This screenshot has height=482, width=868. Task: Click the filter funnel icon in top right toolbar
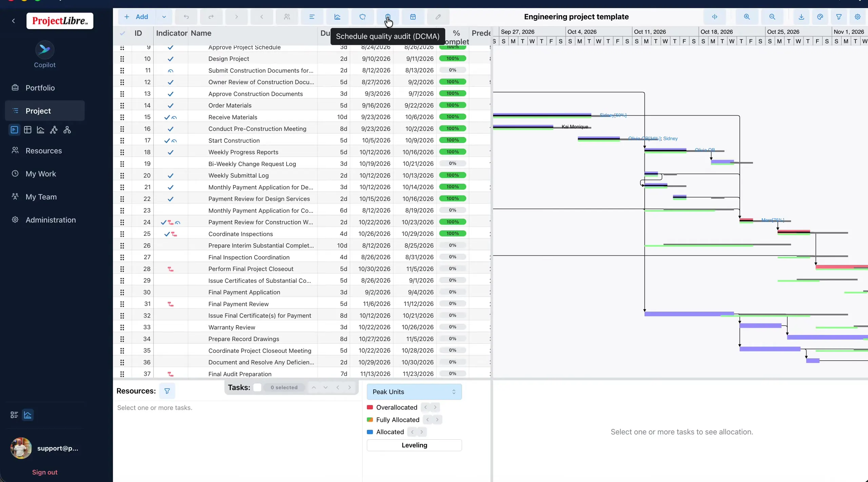839,17
